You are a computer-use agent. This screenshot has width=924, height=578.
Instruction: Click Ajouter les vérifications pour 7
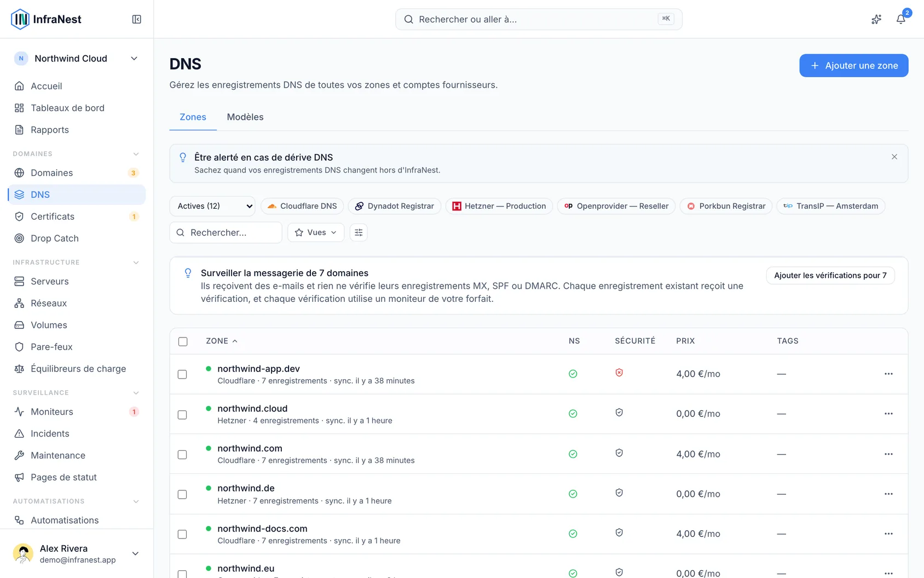point(830,276)
